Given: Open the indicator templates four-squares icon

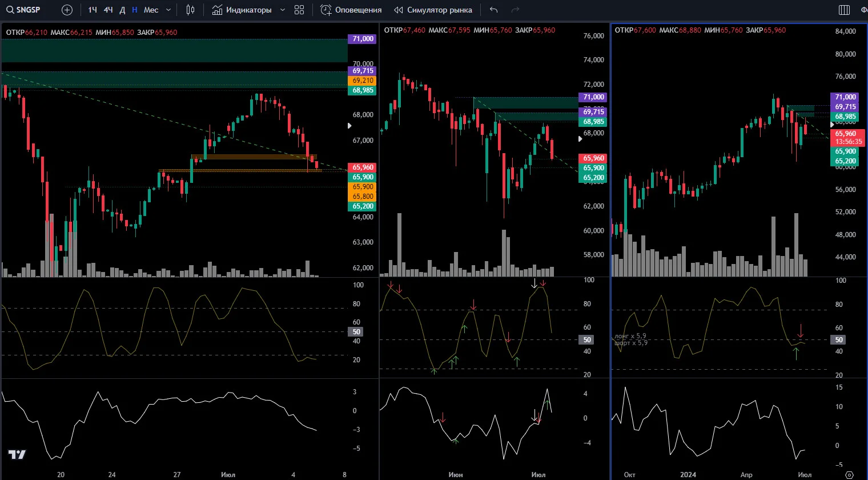Looking at the screenshot, I should pos(299,10).
